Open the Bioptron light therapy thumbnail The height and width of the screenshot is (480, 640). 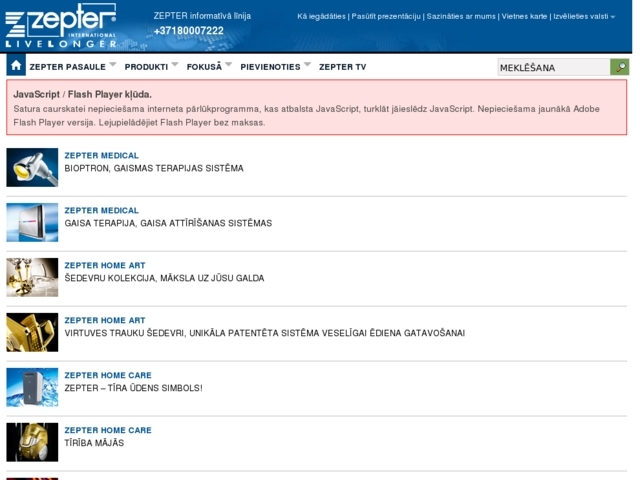pyautogui.click(x=32, y=167)
